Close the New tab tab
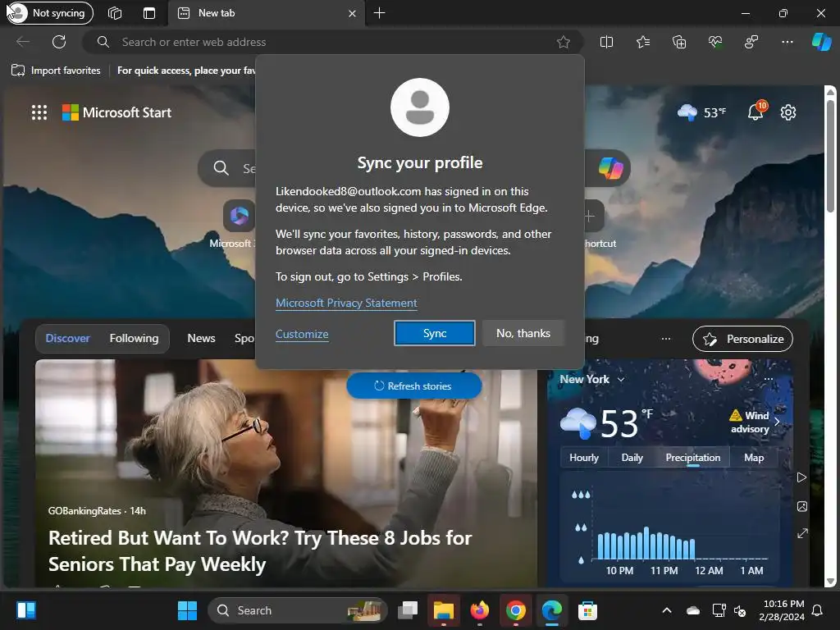840x630 pixels. pyautogui.click(x=352, y=13)
